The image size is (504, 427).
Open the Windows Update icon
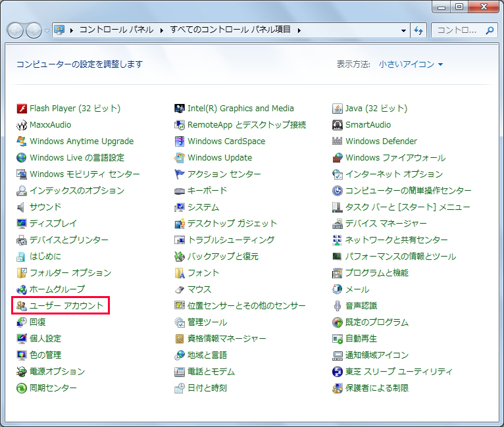(x=180, y=158)
